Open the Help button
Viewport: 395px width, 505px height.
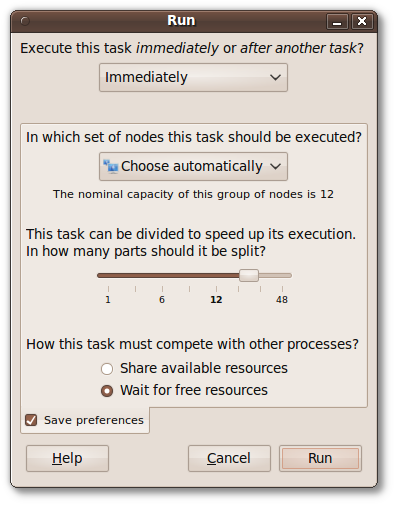(x=67, y=458)
